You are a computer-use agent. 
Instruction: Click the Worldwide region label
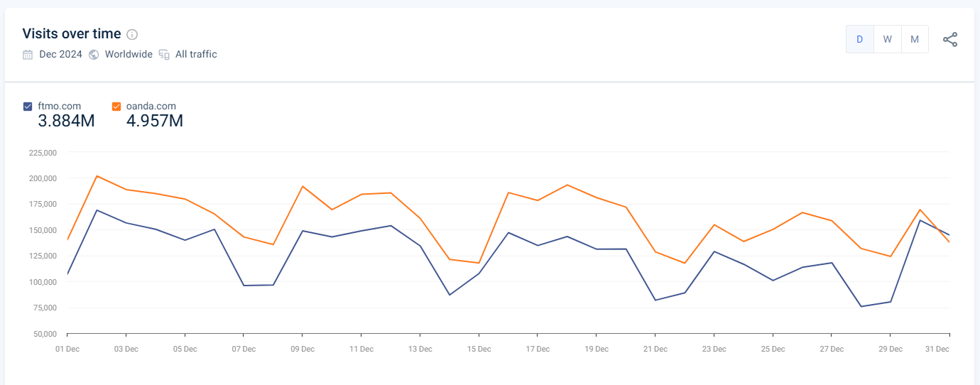pos(129,55)
